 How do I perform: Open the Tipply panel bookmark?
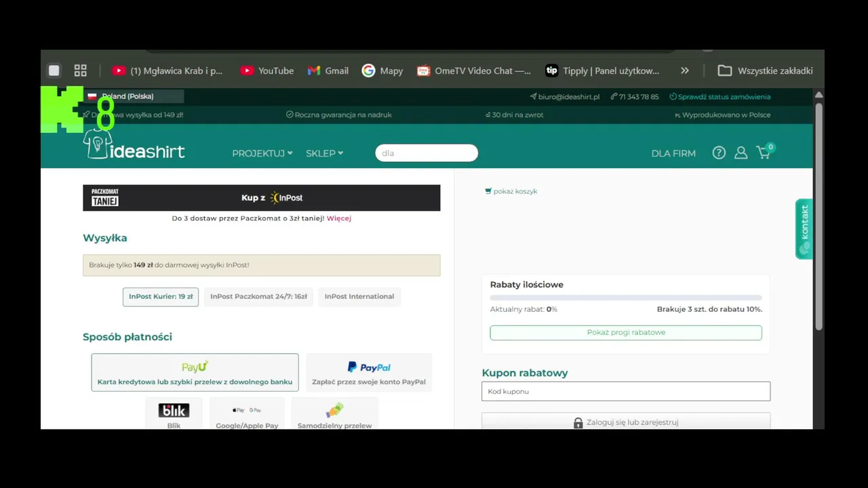[x=602, y=70]
